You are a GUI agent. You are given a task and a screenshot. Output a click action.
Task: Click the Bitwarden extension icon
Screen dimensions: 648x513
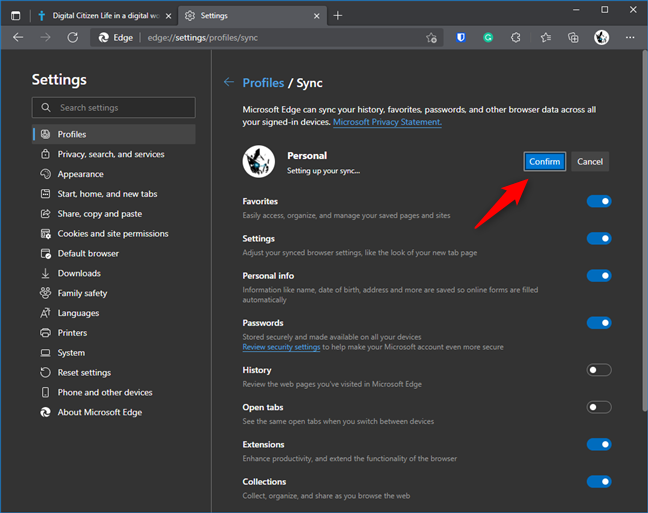pyautogui.click(x=460, y=37)
